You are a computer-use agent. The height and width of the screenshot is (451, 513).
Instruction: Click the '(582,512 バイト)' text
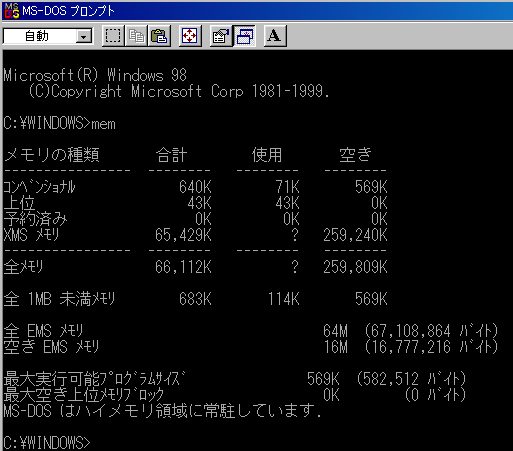[x=411, y=379]
